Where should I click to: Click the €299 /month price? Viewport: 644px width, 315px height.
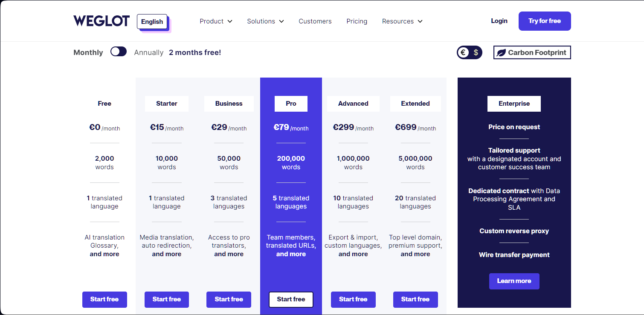[353, 127]
